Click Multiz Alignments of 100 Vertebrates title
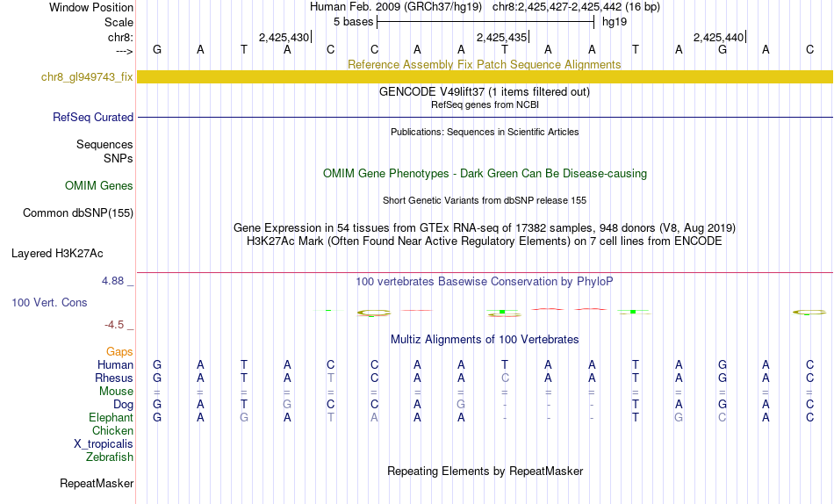 coord(485,340)
